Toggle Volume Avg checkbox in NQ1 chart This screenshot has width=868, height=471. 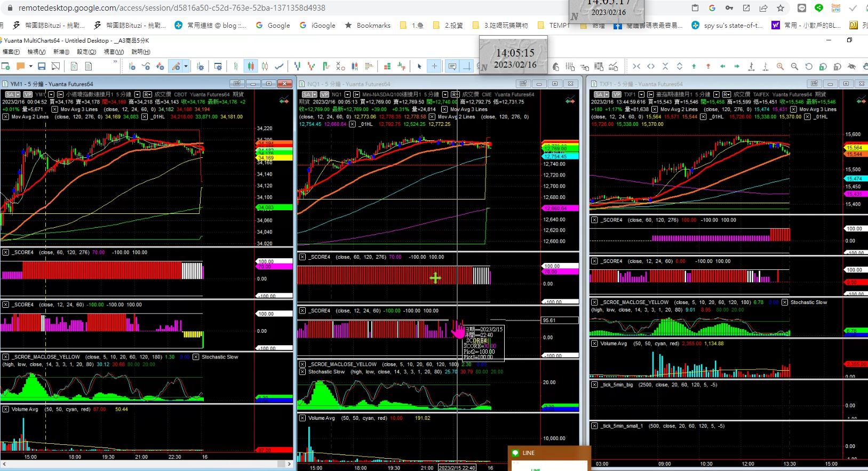pyautogui.click(x=302, y=418)
